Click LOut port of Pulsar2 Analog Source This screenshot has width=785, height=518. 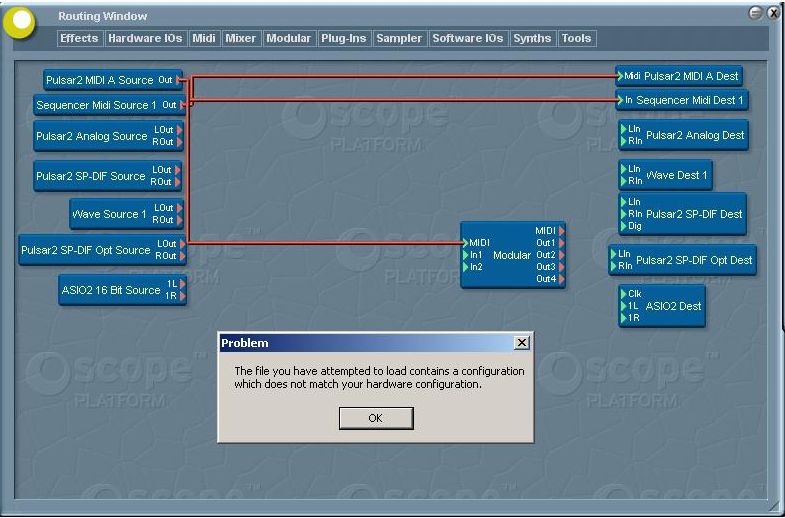pyautogui.click(x=179, y=130)
